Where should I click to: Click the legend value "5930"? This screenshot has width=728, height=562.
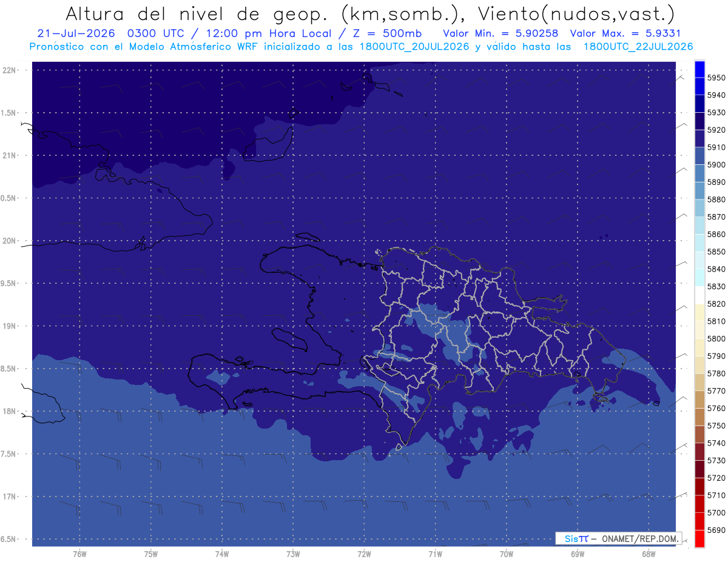(x=716, y=113)
